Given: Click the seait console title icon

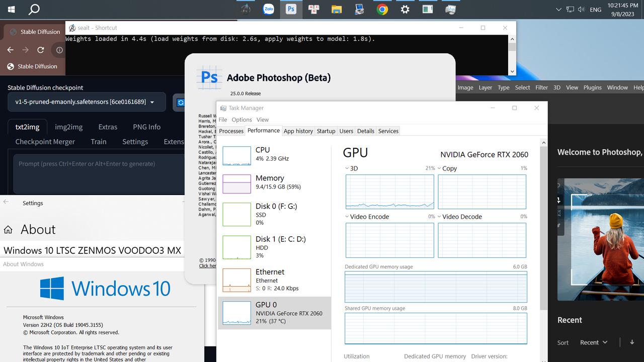Looking at the screenshot, I should click(72, 28).
